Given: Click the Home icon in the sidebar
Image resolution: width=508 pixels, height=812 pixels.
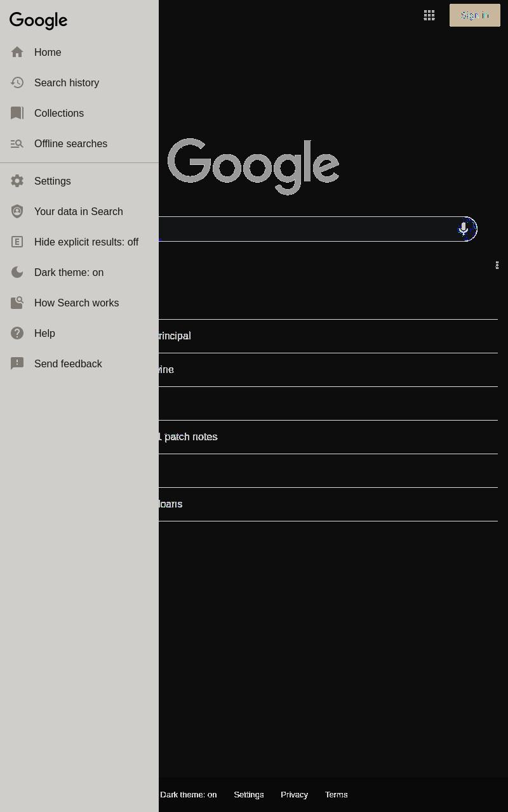Looking at the screenshot, I should click(x=17, y=52).
